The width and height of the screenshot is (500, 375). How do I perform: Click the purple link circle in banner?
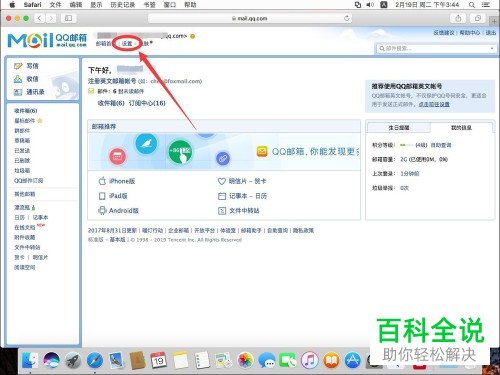pos(223,158)
